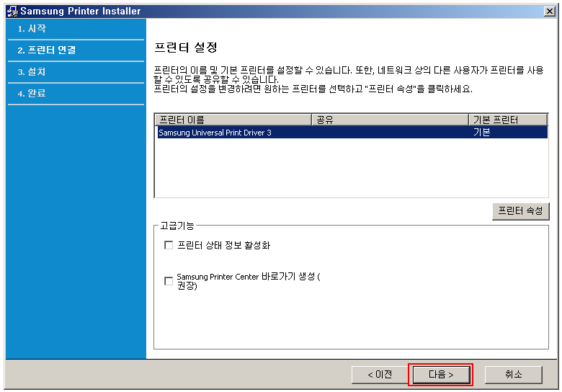The height and width of the screenshot is (392, 562).
Task: Select step 4. 완료 in sidebar
Action: 32,93
